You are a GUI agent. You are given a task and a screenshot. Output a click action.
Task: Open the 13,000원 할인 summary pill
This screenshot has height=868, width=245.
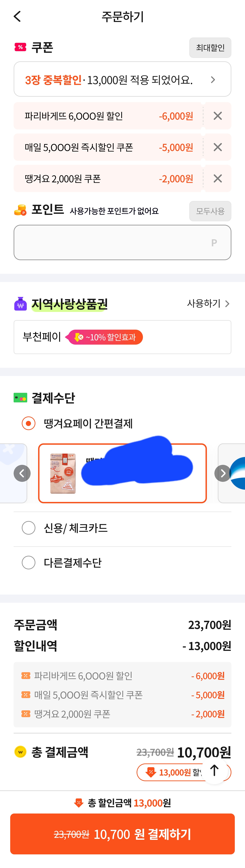(x=172, y=772)
